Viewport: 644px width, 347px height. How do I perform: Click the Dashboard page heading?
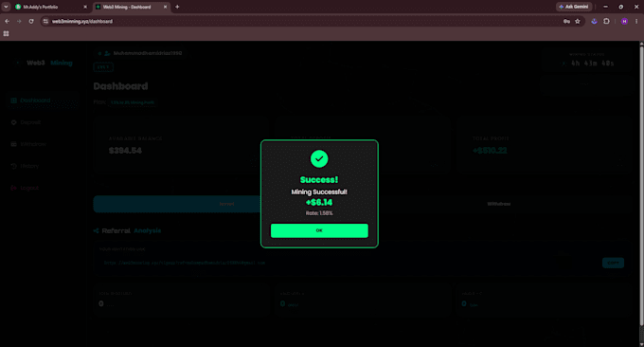coord(120,86)
